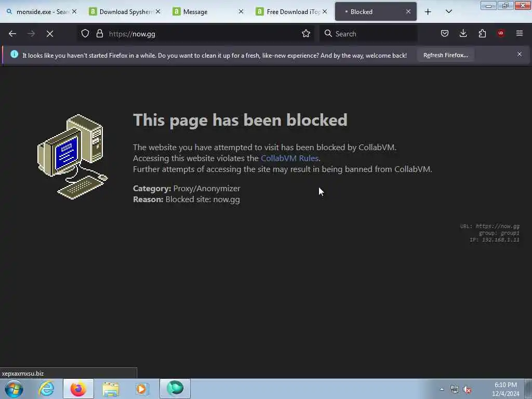Close the Download Spyshelter tab
Viewport: 532px width, 399px height.
[158, 11]
